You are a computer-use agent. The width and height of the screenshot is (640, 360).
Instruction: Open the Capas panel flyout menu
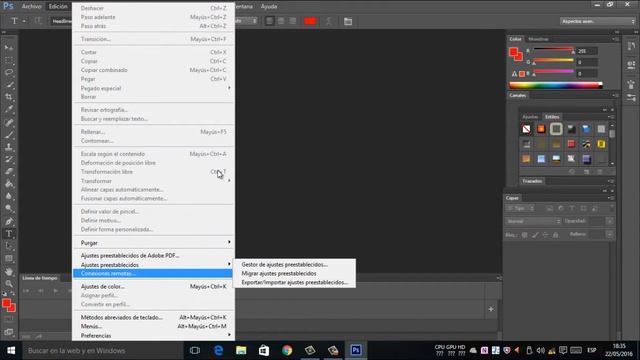tap(610, 198)
